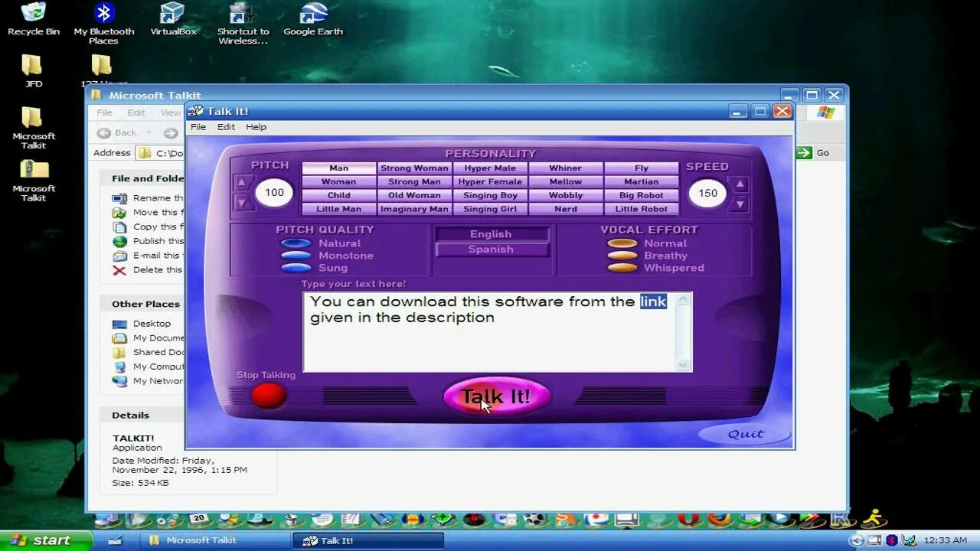Click inside the text entry box
Image resolution: width=980 pixels, height=551 pixels.
point(490,331)
